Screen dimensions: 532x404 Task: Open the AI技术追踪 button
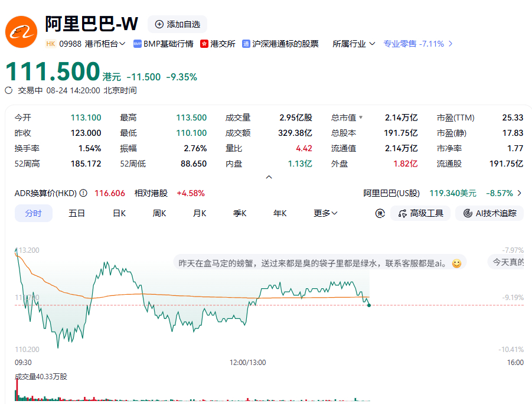[x=489, y=213]
